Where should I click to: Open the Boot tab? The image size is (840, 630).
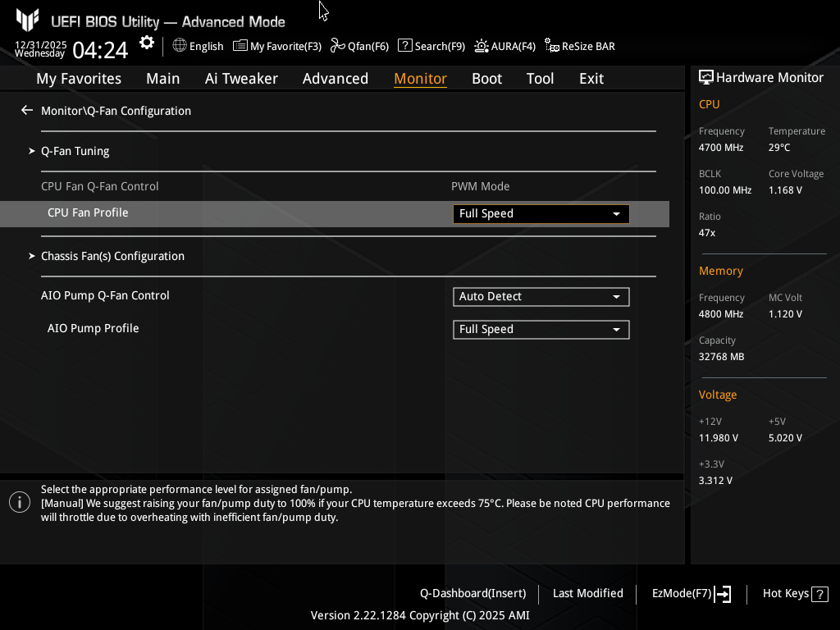pyautogui.click(x=486, y=79)
